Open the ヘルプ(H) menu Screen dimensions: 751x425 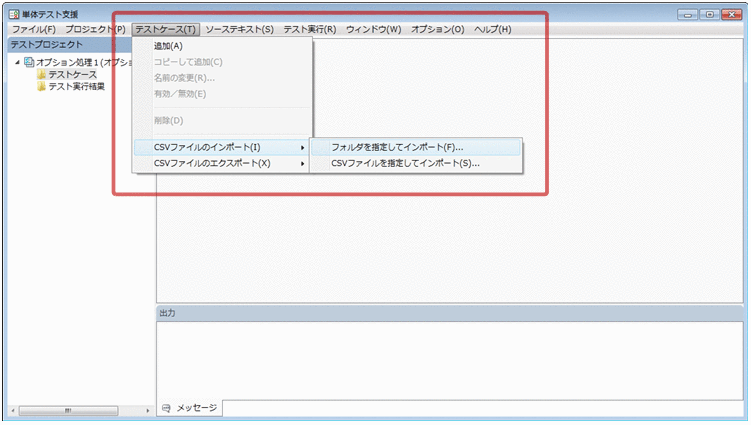pos(493,29)
